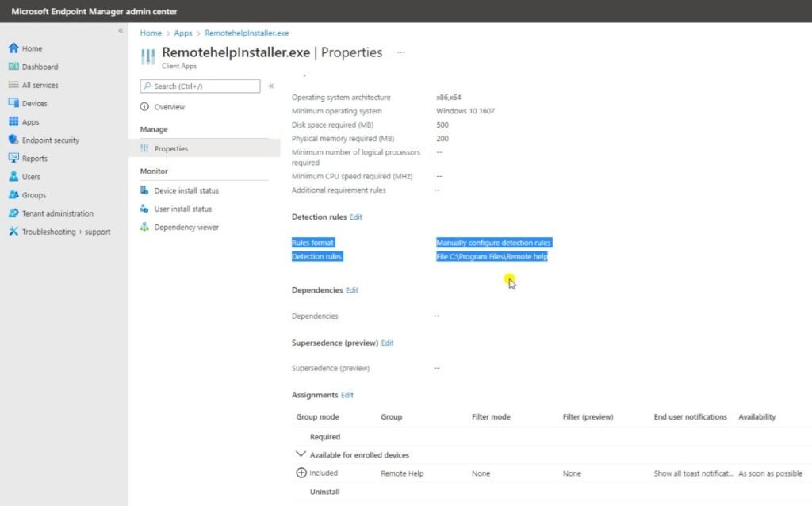This screenshot has width=812, height=506.
Task: Click the Reports icon in sidebar
Action: point(13,158)
